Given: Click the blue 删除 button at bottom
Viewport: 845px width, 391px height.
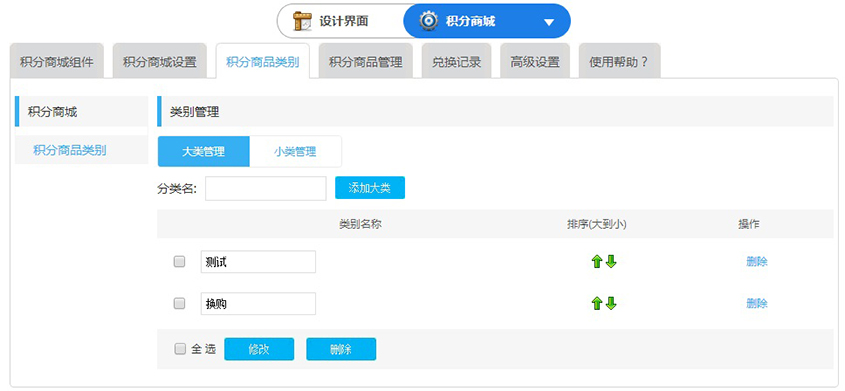Looking at the screenshot, I should coord(341,349).
